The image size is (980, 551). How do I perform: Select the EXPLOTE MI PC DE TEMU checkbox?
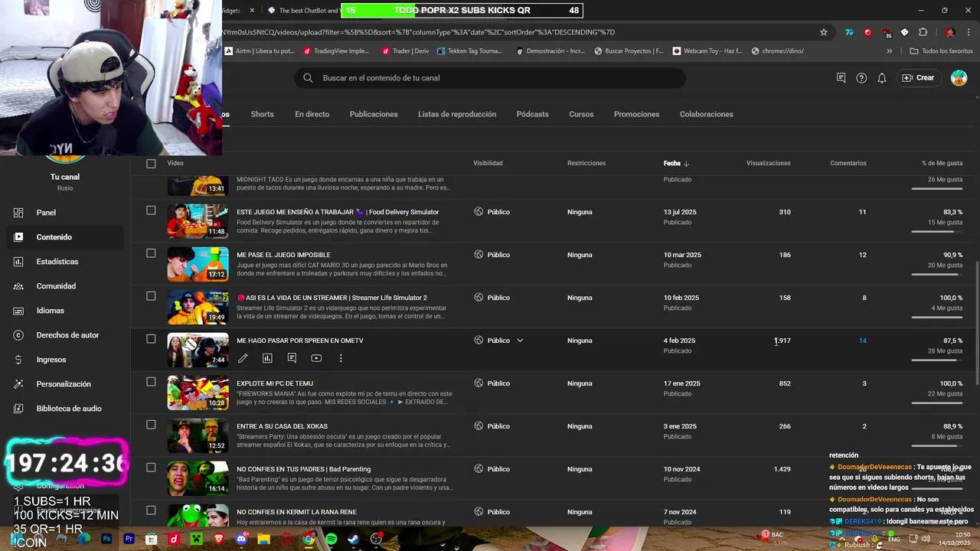point(151,382)
